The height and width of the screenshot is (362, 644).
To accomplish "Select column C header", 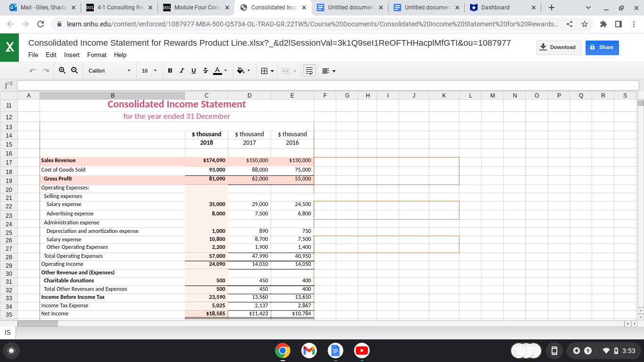I will (206, 95).
